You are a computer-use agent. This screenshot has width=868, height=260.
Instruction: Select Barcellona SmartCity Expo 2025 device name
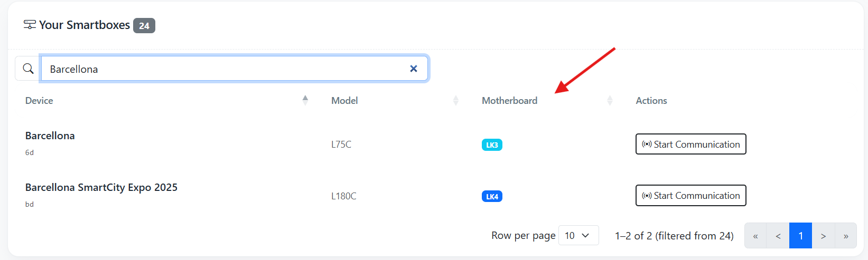coord(101,187)
